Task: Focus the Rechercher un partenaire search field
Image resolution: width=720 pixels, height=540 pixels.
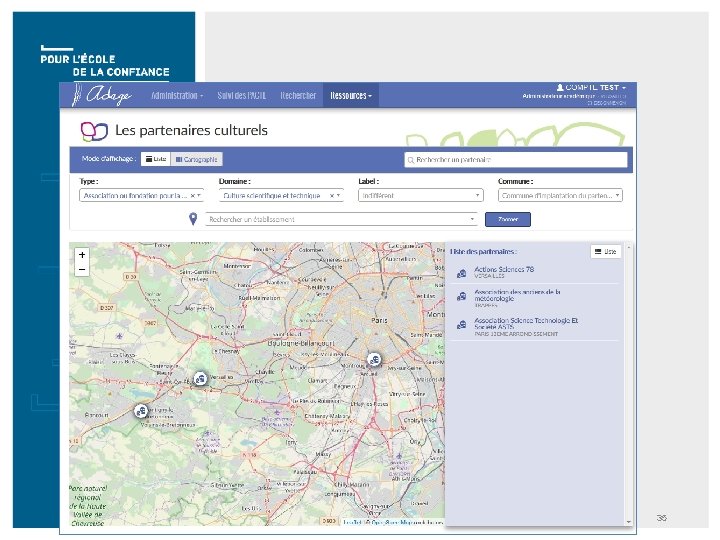Action: tap(516, 160)
